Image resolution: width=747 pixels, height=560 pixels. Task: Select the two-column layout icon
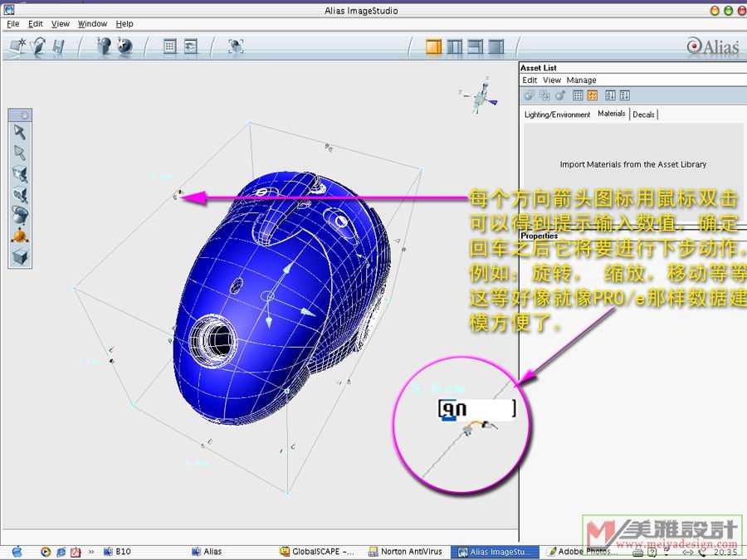455,46
